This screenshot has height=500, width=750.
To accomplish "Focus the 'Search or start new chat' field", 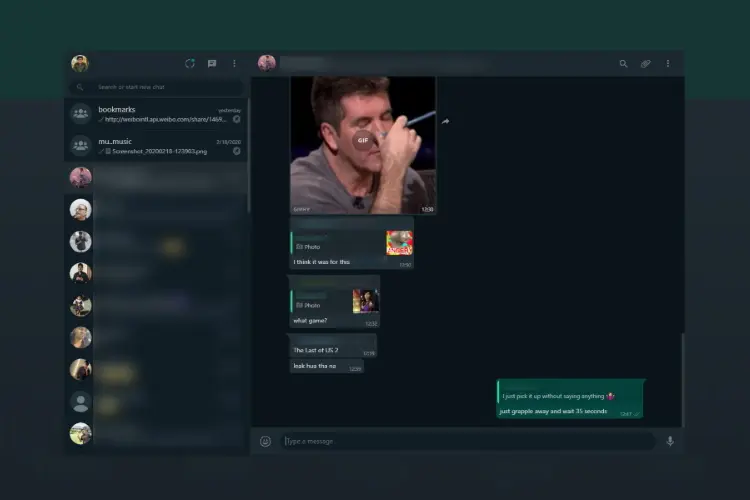I will (x=160, y=87).
